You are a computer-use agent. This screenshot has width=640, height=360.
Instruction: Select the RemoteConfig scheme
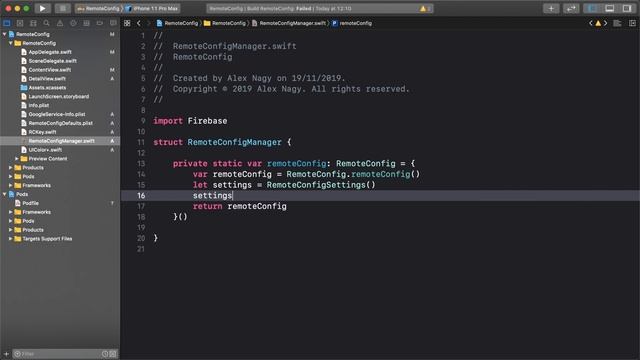pos(99,8)
